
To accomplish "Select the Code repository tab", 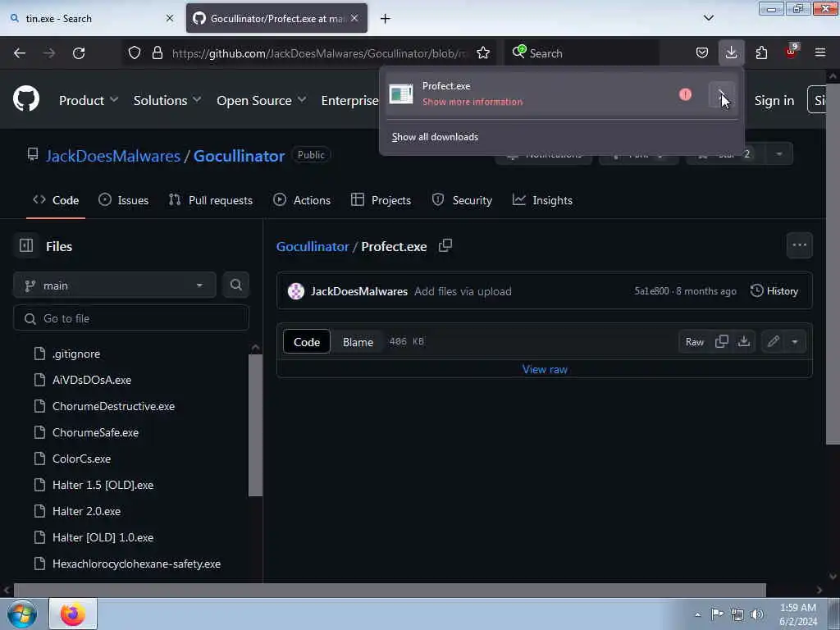I will point(56,200).
